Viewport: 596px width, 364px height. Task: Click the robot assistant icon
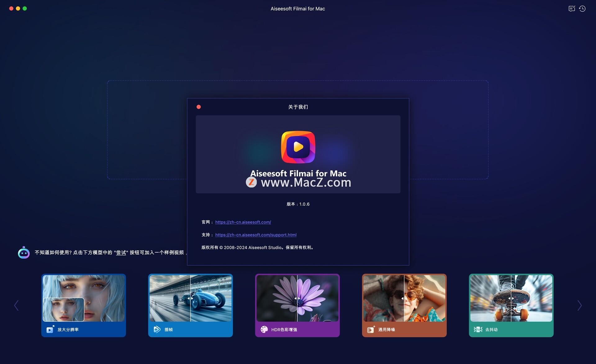tap(24, 253)
